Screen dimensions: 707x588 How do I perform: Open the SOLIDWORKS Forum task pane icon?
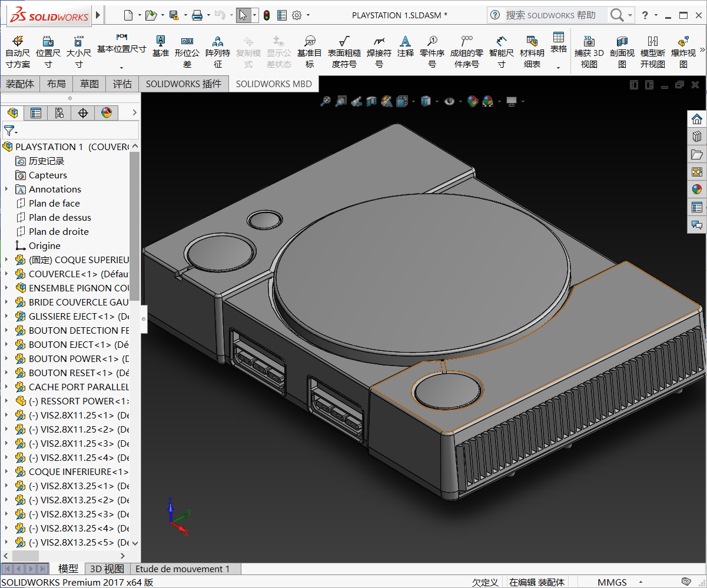point(697,225)
